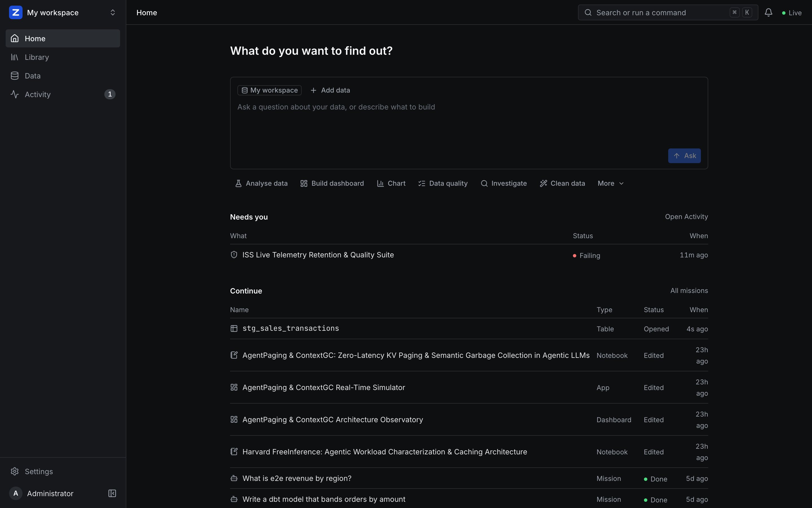Select the Clean data shortcut
Screen dimensions: 812x508
coord(562,183)
